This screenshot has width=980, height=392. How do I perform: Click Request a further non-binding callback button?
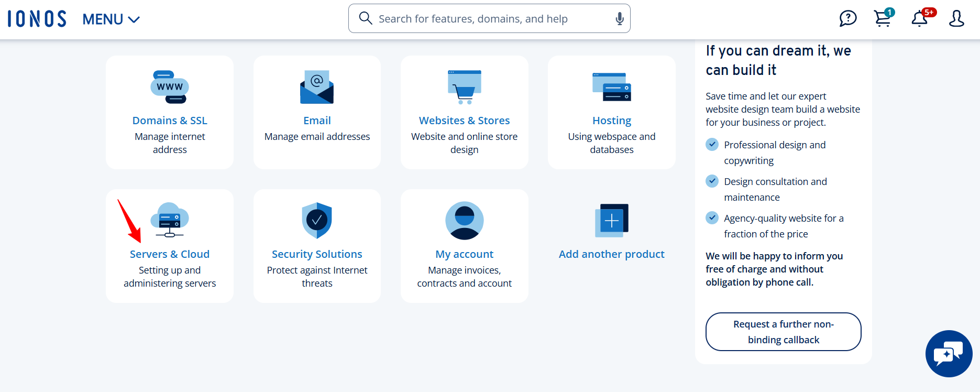point(784,332)
